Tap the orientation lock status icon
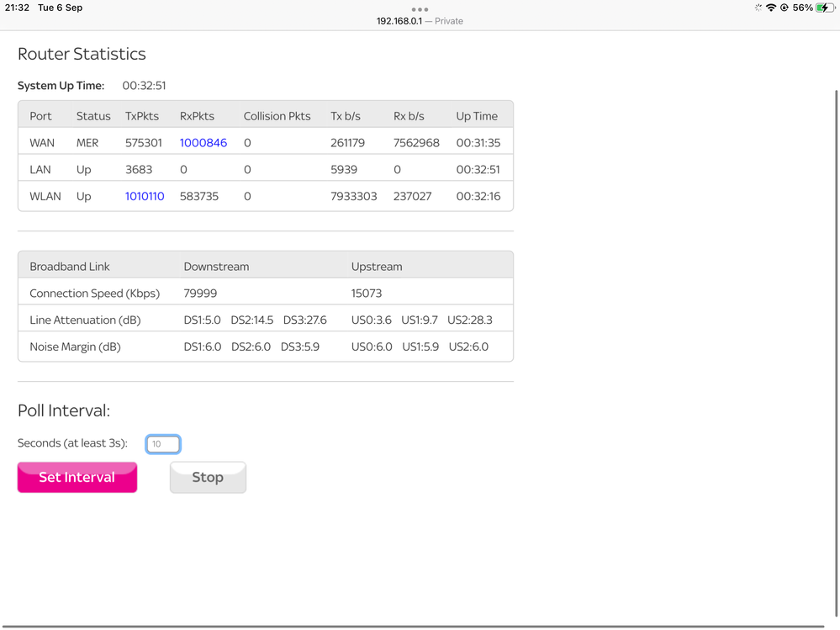Screen dimensions: 840x630 coord(784,8)
